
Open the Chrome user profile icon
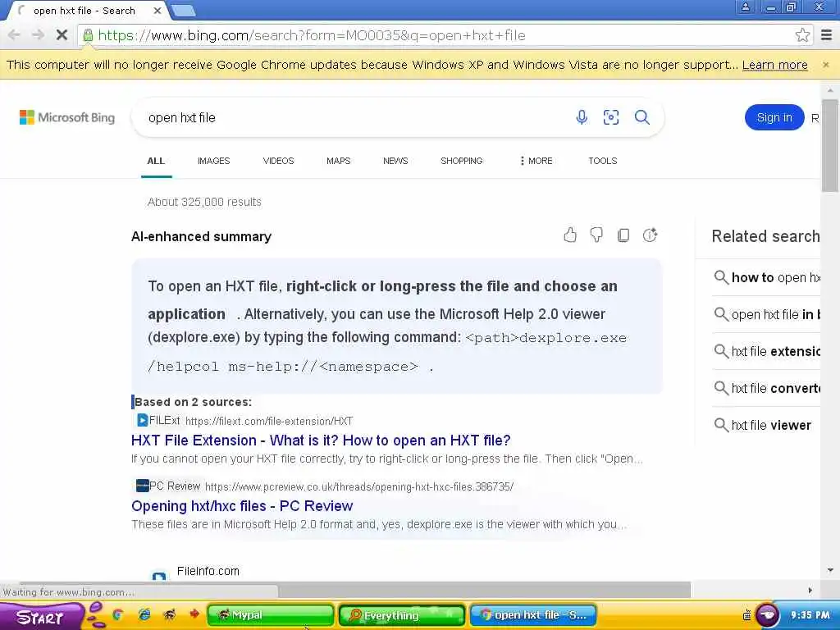click(x=745, y=7)
